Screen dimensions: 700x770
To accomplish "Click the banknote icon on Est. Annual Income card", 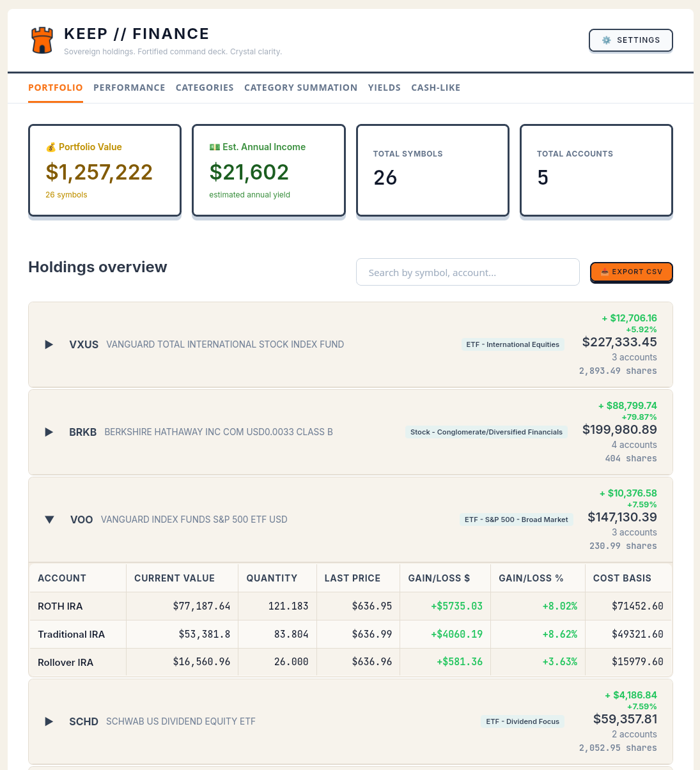I will [x=215, y=146].
